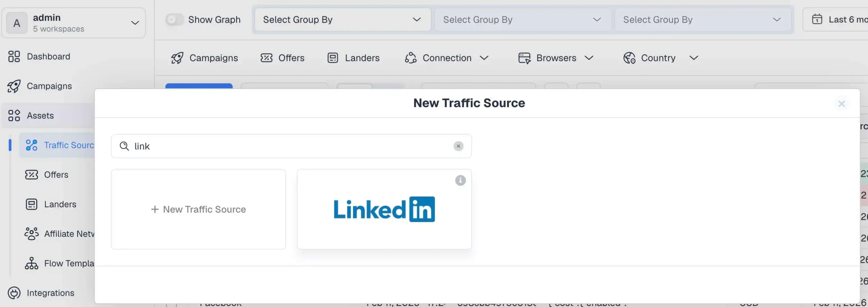
Task: Click the Dashboard grid icon in sidebar
Action: [x=14, y=57]
